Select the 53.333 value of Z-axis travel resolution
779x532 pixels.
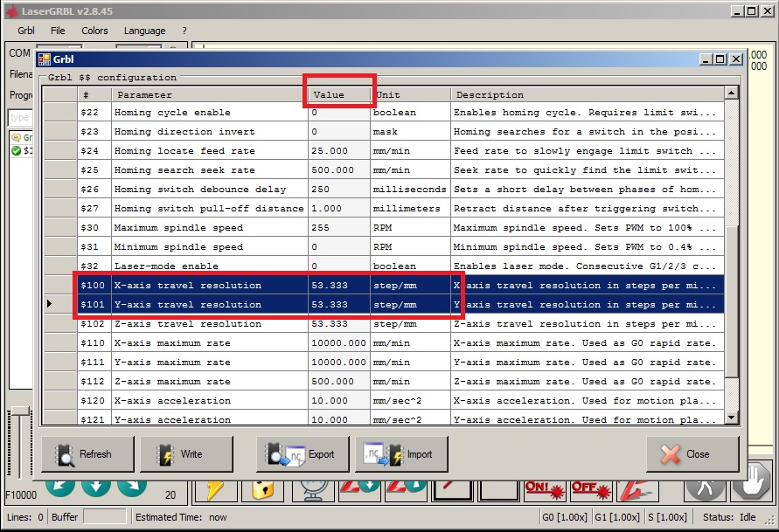coord(339,323)
